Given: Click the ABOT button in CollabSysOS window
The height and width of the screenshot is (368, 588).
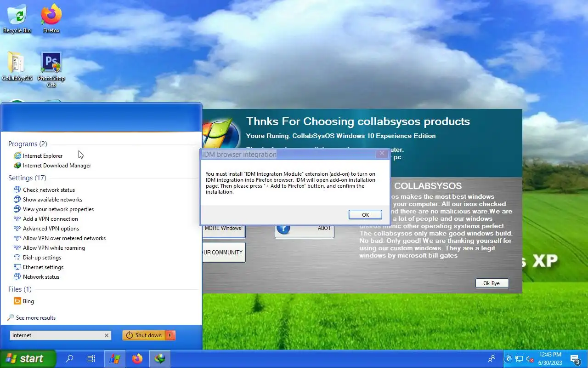Looking at the screenshot, I should 305,228.
